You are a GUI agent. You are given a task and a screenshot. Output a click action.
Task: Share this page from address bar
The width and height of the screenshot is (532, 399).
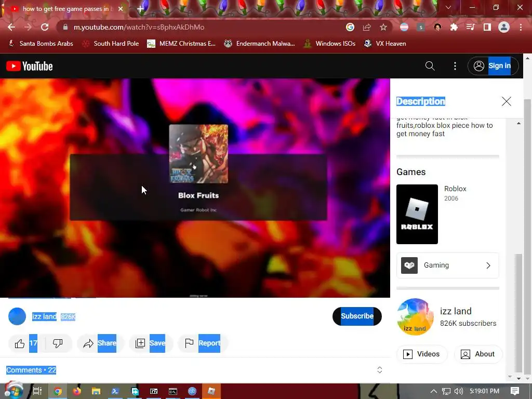coord(367,27)
